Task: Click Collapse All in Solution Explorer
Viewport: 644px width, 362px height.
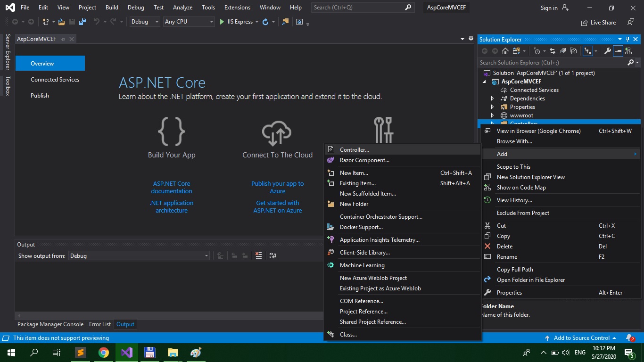Action: (x=563, y=51)
